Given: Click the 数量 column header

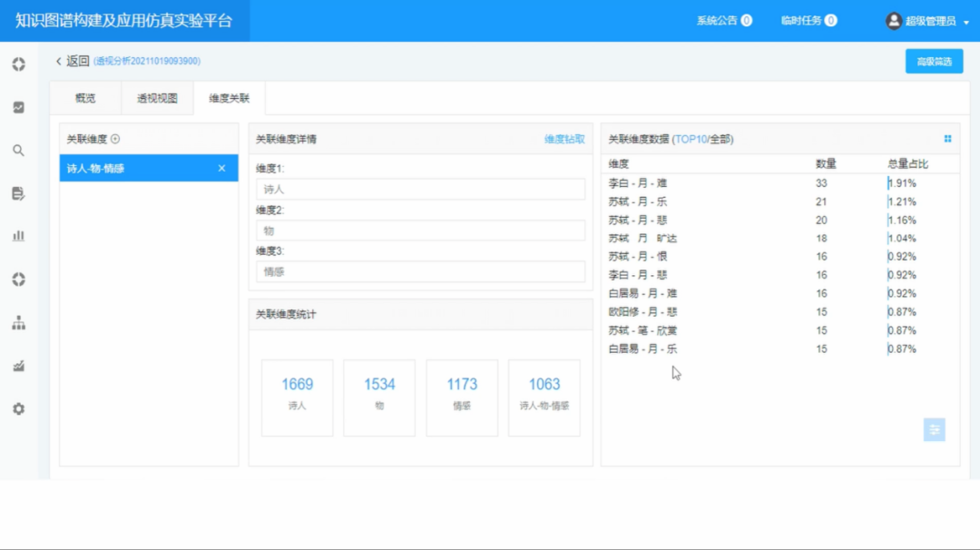Looking at the screenshot, I should [826, 163].
